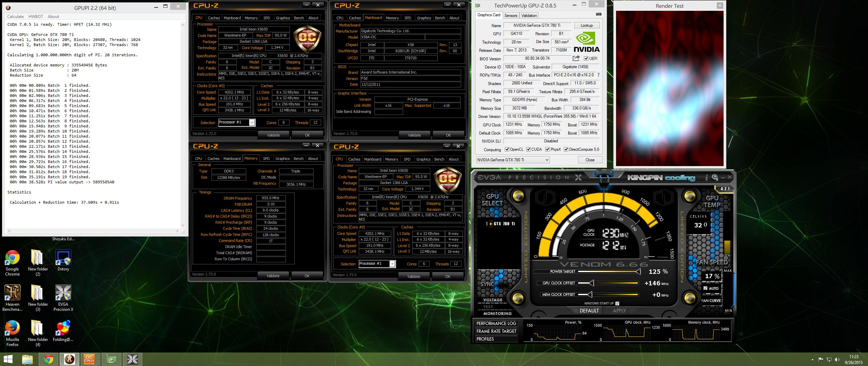Click OK in Mainboard CPU-Z window

click(448, 135)
